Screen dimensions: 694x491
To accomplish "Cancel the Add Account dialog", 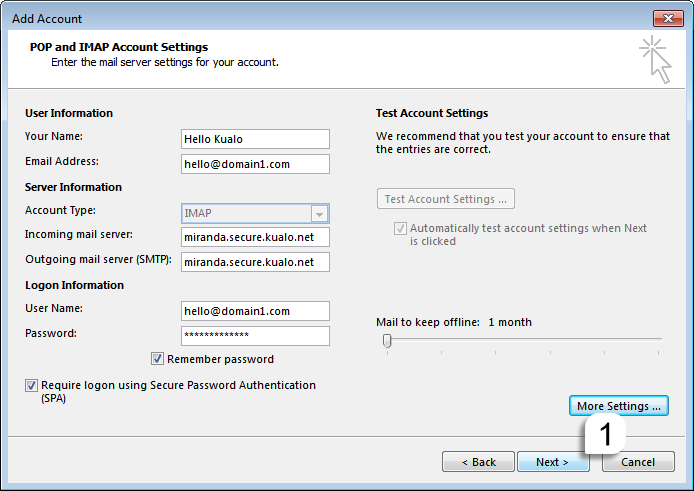I will (x=638, y=462).
